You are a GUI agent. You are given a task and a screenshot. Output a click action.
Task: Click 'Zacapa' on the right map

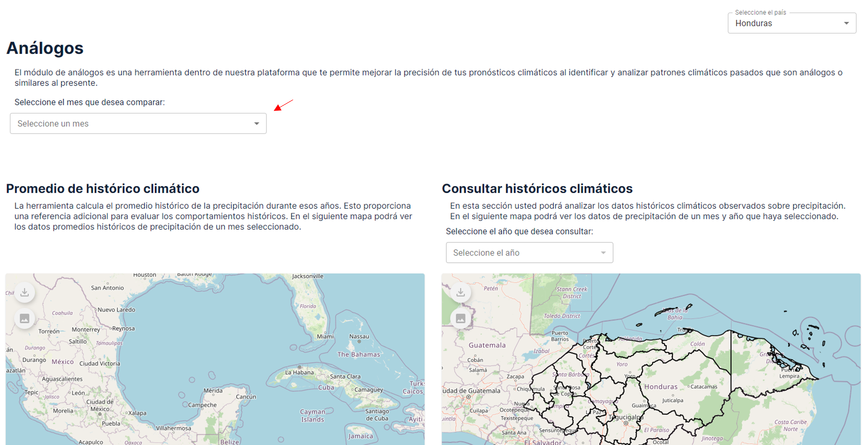coord(515,377)
